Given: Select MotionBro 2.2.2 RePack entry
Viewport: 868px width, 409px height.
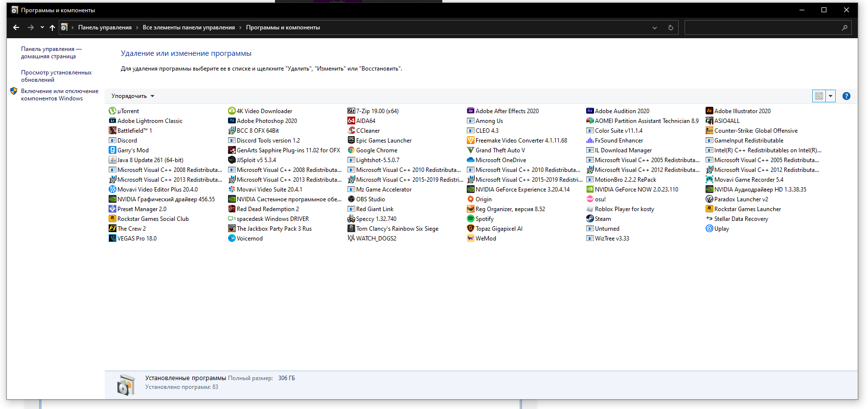Looking at the screenshot, I should coord(621,180).
